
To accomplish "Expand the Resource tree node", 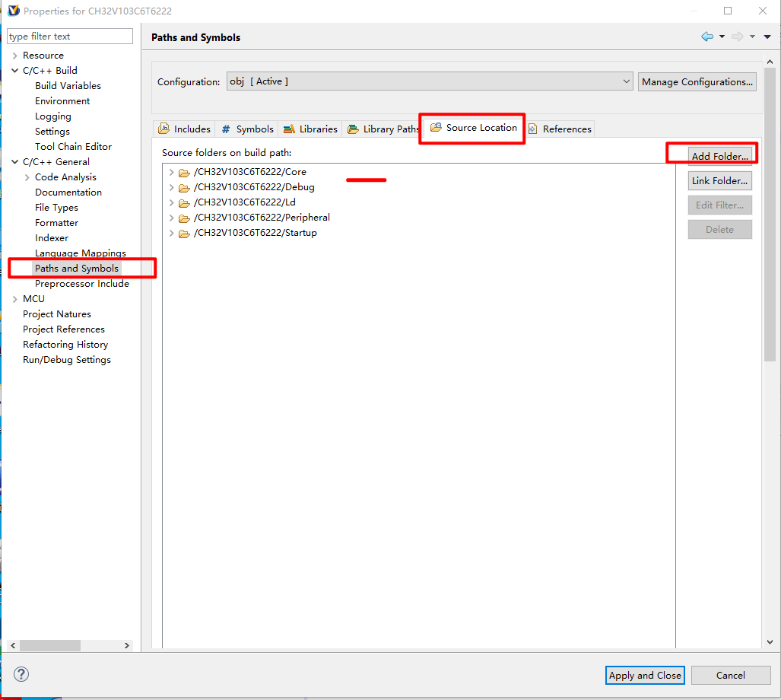I will (x=15, y=56).
